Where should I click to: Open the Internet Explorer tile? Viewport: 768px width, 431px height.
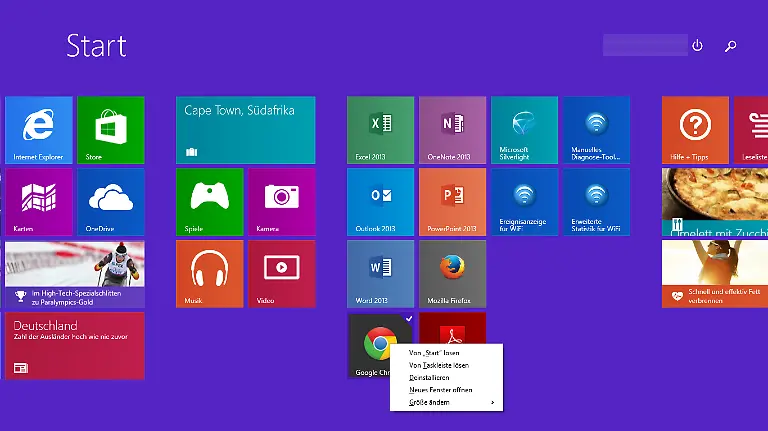[39, 130]
